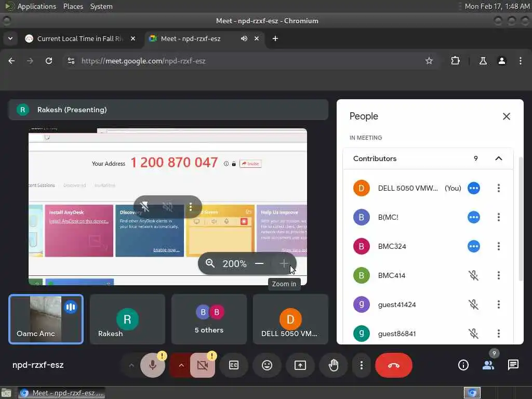Select the Oamc Amc video tile

click(x=46, y=320)
